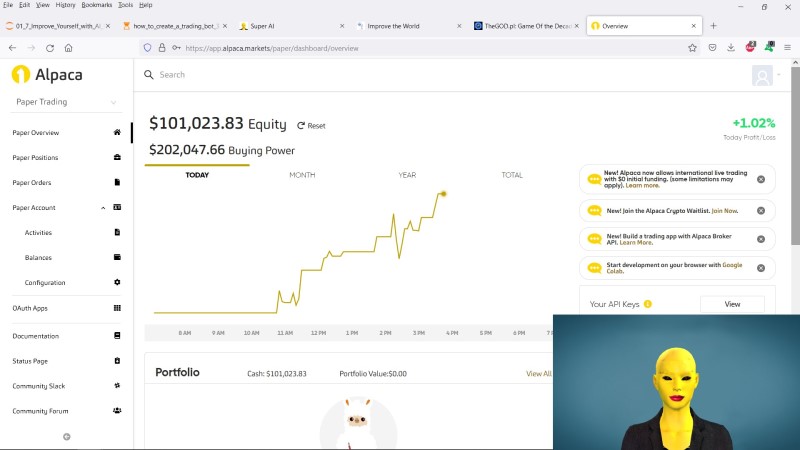This screenshot has height=450, width=800.
Task: Open Community Forum people icon
Action: coord(117,411)
